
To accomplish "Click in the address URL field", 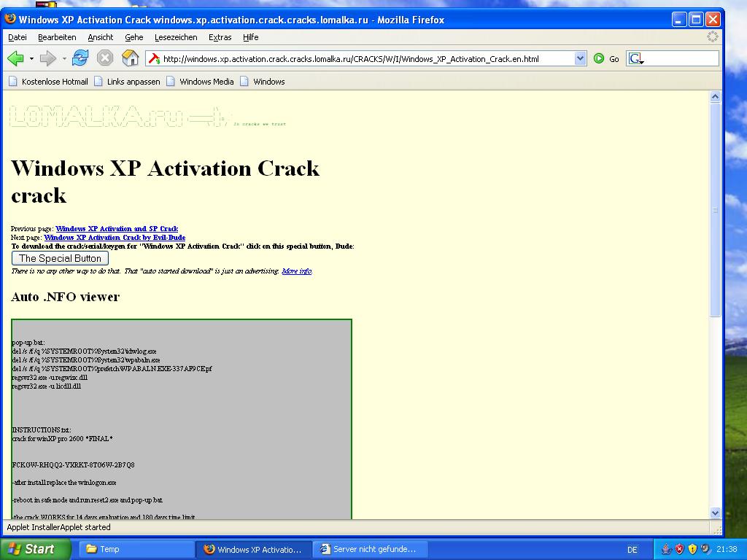I will tap(367, 58).
